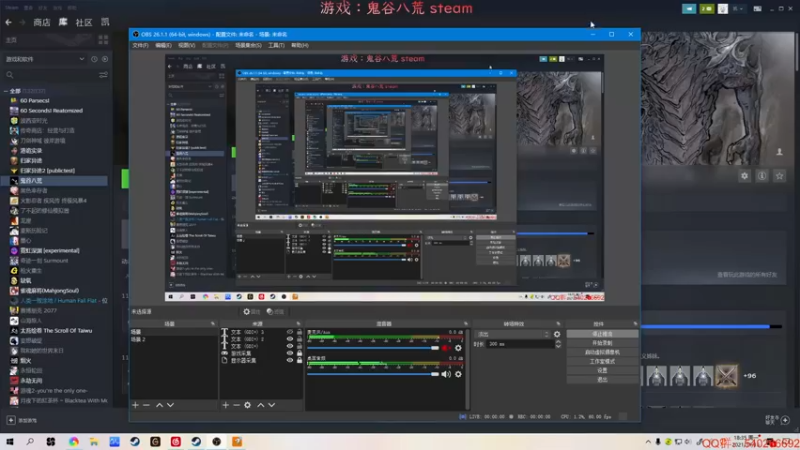This screenshot has height=450, width=800.
Task: Open the 帮助(H) menu in OBS
Action: click(299, 45)
